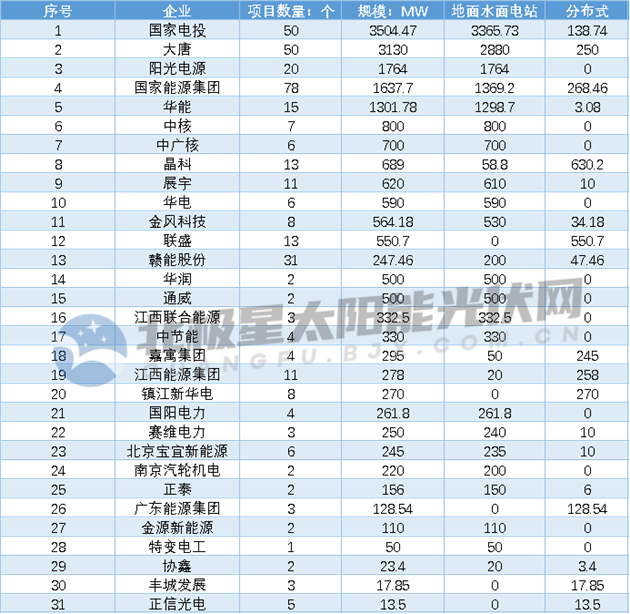Select the 138.74 distributed value cell
This screenshot has width=630, height=614.
pos(587,31)
